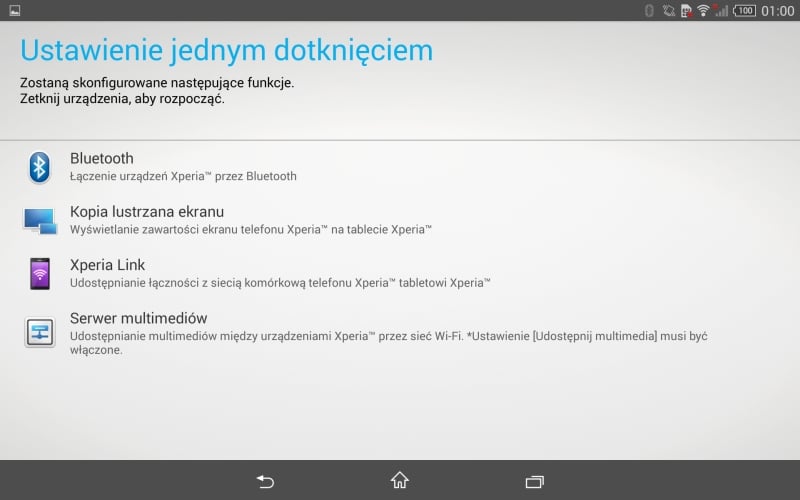The height and width of the screenshot is (500, 800).
Task: Tap 'Zostaną skonfigurowane następujące funkcje.' text
Action: coord(157,82)
